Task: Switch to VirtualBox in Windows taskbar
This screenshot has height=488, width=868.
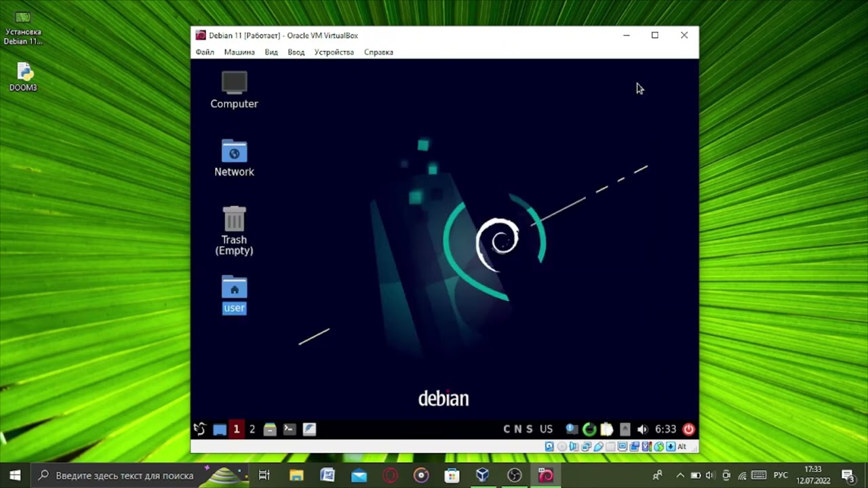Action: click(483, 475)
